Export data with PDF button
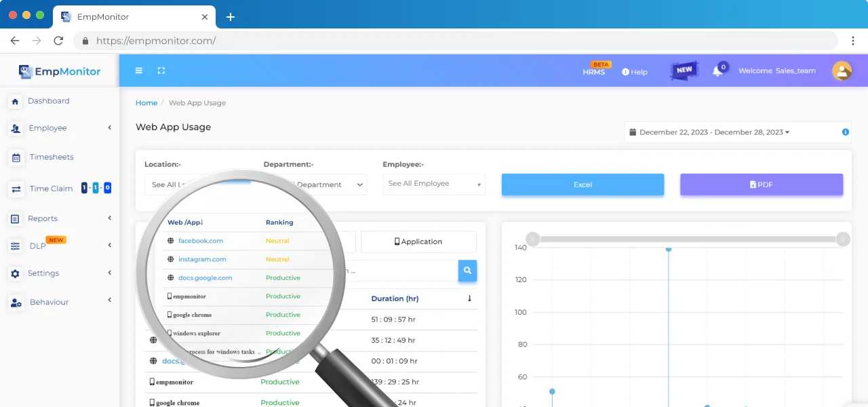Viewport: 868px width, 407px height. pyautogui.click(x=762, y=185)
